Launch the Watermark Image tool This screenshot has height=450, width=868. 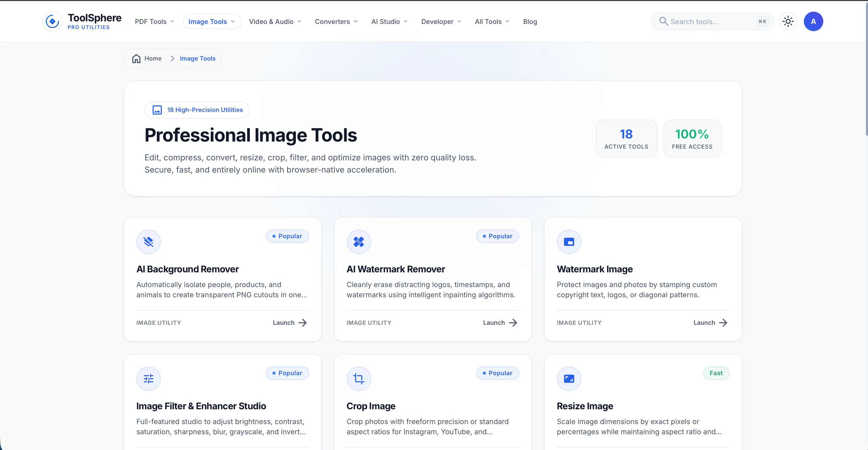coord(710,323)
